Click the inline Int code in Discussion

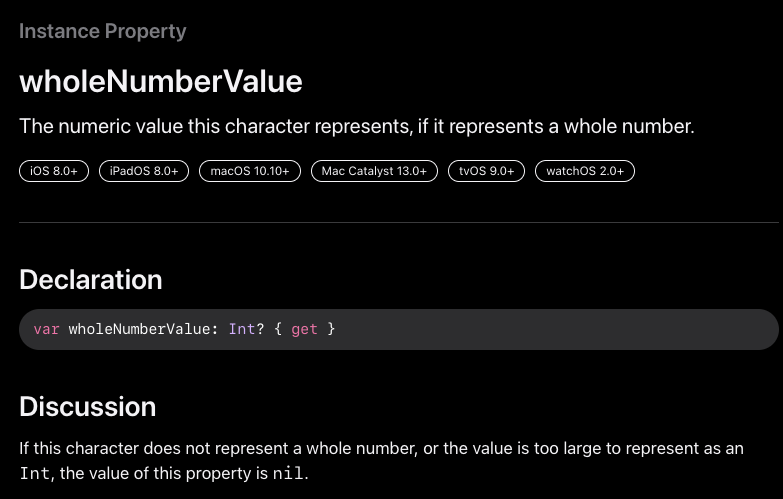coord(35,473)
